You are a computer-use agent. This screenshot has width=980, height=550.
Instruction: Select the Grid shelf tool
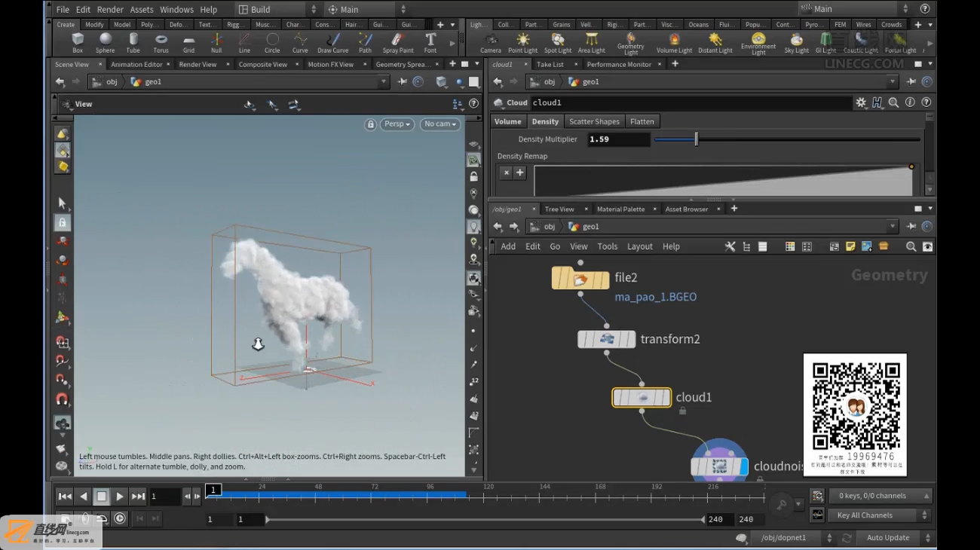coord(188,43)
